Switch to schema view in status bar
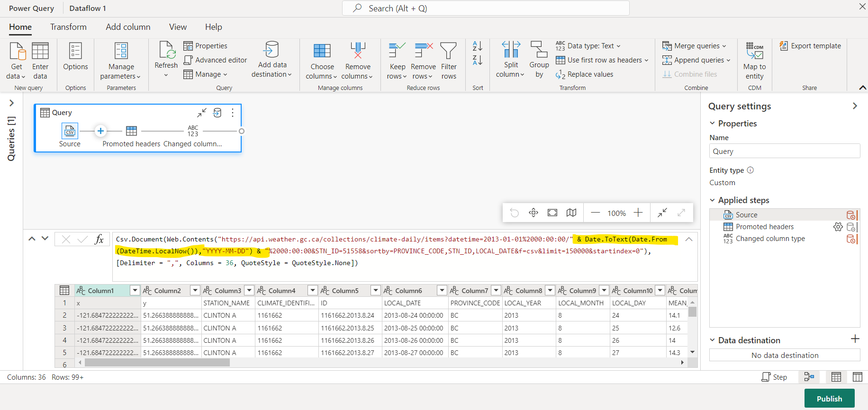 tap(857, 377)
